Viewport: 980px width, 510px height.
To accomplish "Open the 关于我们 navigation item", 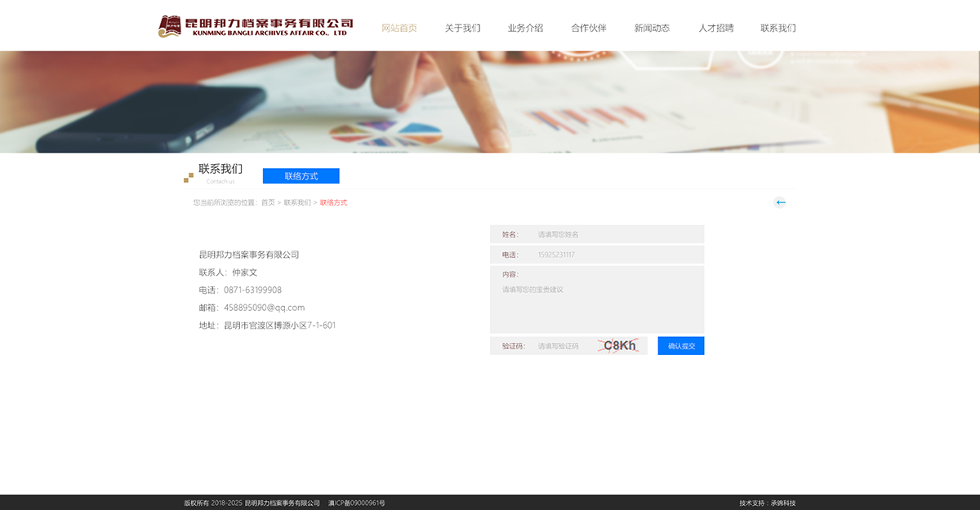I will 462,27.
